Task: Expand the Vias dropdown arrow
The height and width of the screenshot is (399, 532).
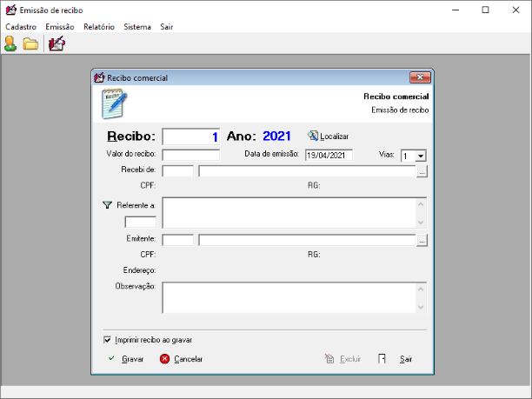Action: [421, 156]
